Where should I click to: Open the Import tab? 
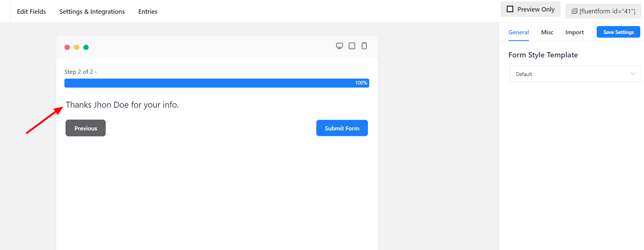(x=574, y=32)
